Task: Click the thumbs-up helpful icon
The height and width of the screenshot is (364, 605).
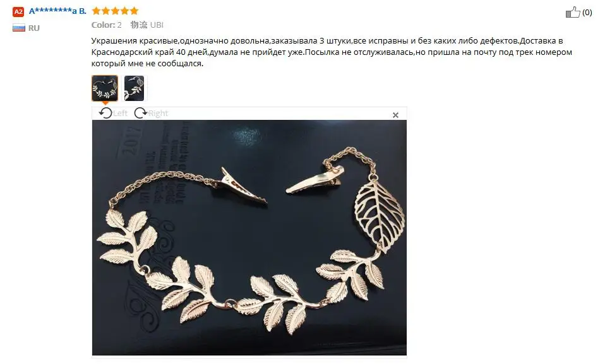Action: 573,13
